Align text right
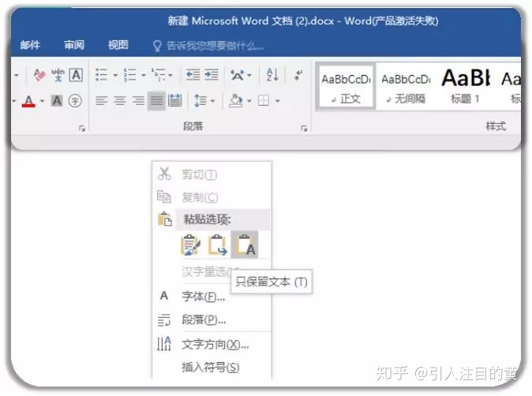532x396 pixels. (x=138, y=101)
